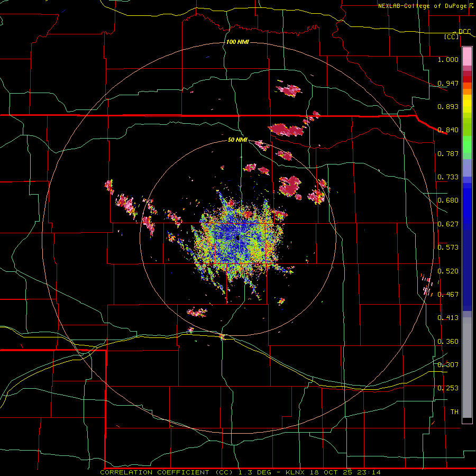Image resolution: width=476 pixels, height=476 pixels.
Task: Click the 0.680 scale value
Action: [448, 200]
